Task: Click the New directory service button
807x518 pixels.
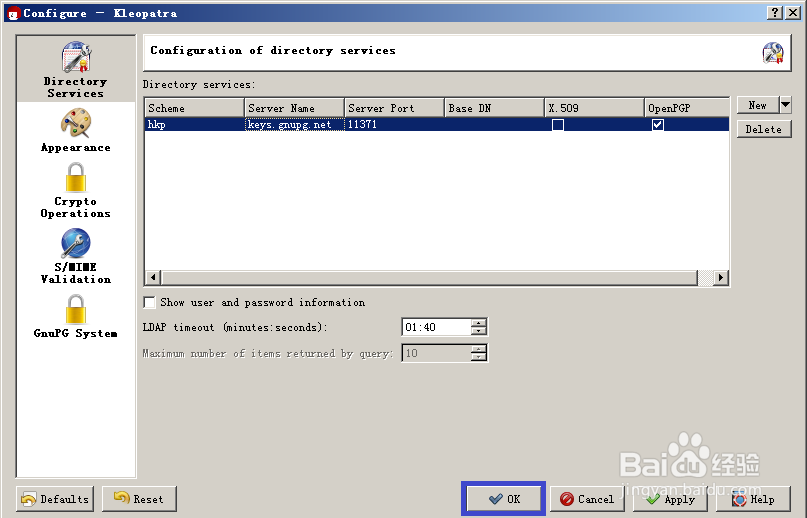Action: coord(758,105)
